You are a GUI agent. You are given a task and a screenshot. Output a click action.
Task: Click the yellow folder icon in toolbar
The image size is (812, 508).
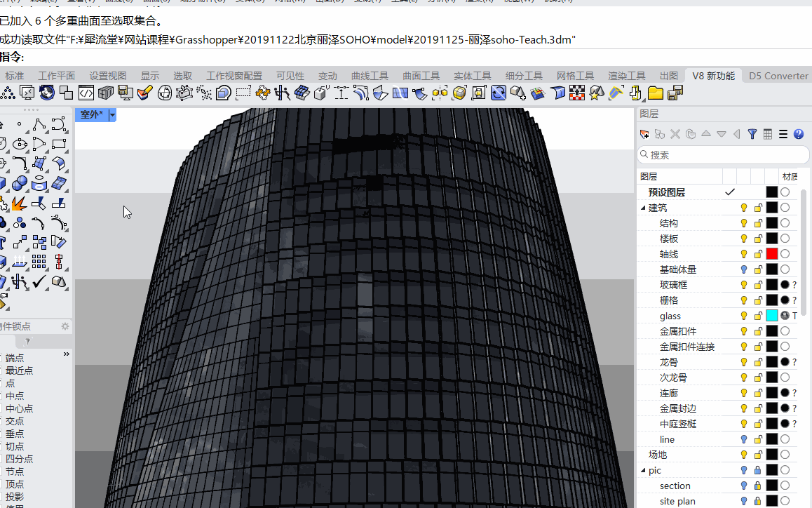pyautogui.click(x=656, y=93)
